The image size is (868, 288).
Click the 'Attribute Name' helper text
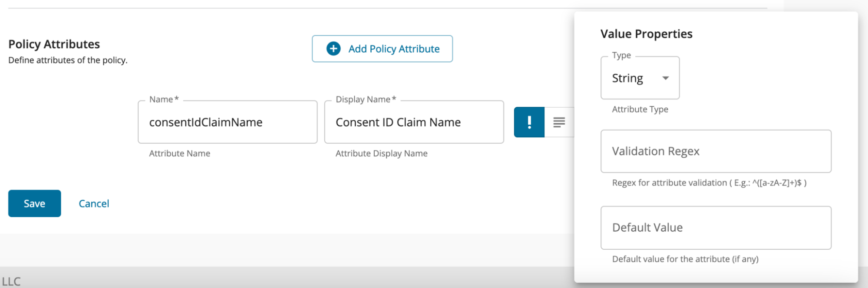point(180,153)
